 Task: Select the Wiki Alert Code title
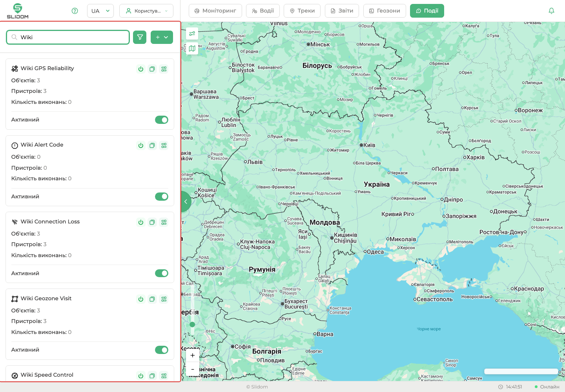click(42, 145)
